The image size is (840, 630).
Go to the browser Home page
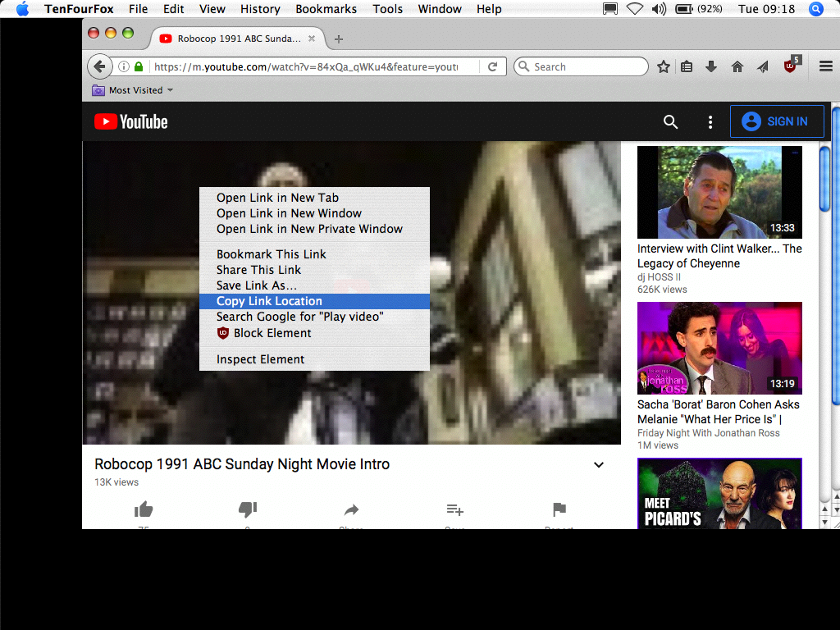[x=737, y=67]
